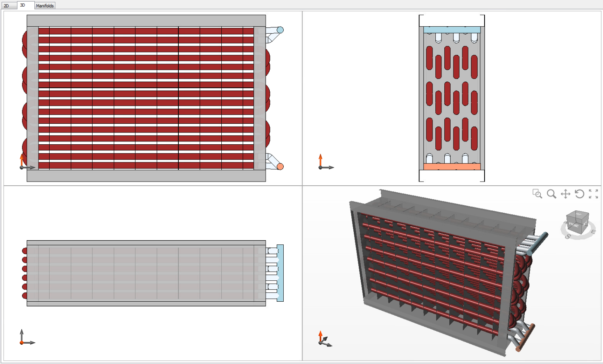Viewport: 603px width, 364px height.
Task: Select the 3D tab
Action: 23,5
